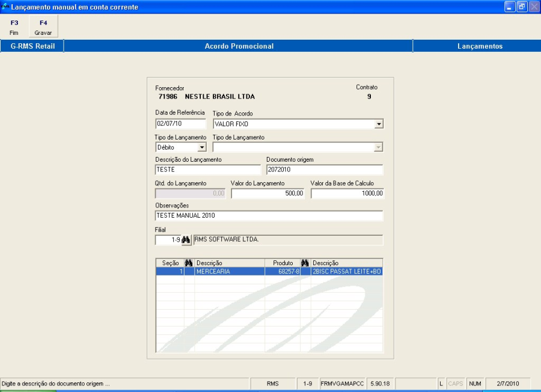Click the Valor da Base de Calculo field
The image size is (541, 392).
point(347,193)
